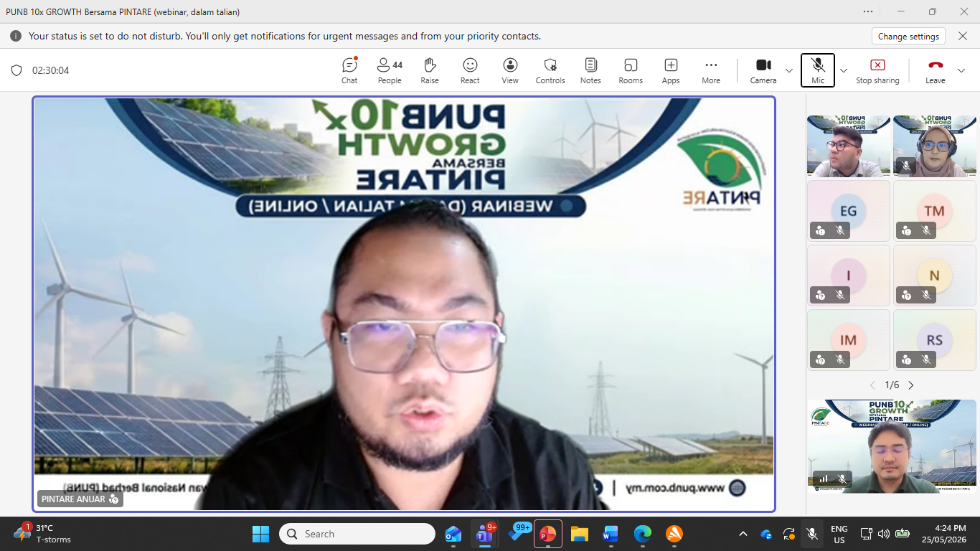The image size is (980, 551).
Task: Open the More actions menu
Action: pyautogui.click(x=711, y=70)
